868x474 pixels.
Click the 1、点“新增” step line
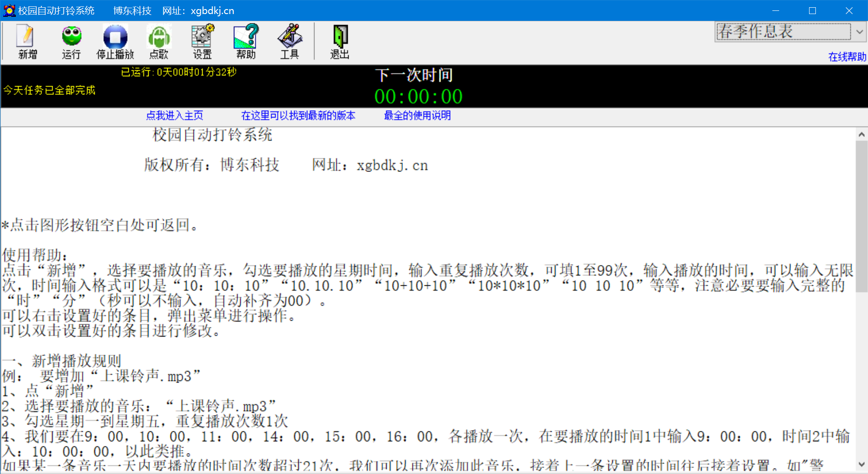(x=48, y=391)
